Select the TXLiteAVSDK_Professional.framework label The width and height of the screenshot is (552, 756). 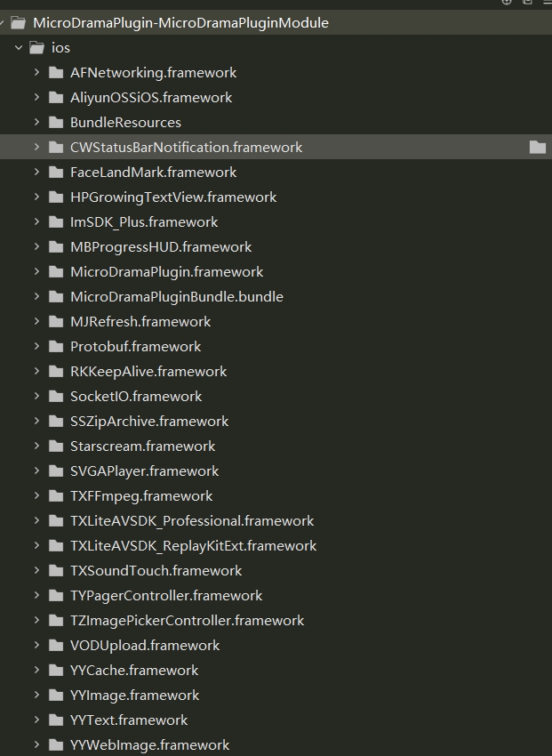point(192,521)
